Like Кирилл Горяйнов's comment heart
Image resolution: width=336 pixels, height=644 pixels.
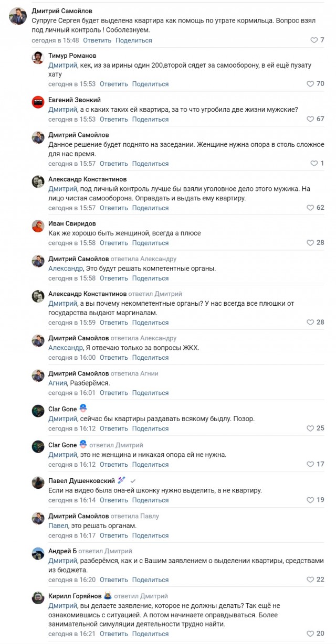coord(310,634)
